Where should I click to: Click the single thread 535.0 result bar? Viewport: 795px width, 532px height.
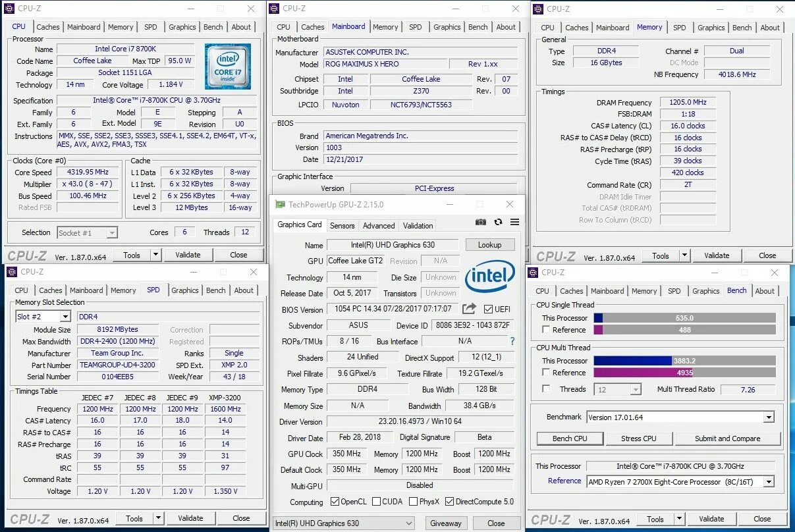pos(685,318)
